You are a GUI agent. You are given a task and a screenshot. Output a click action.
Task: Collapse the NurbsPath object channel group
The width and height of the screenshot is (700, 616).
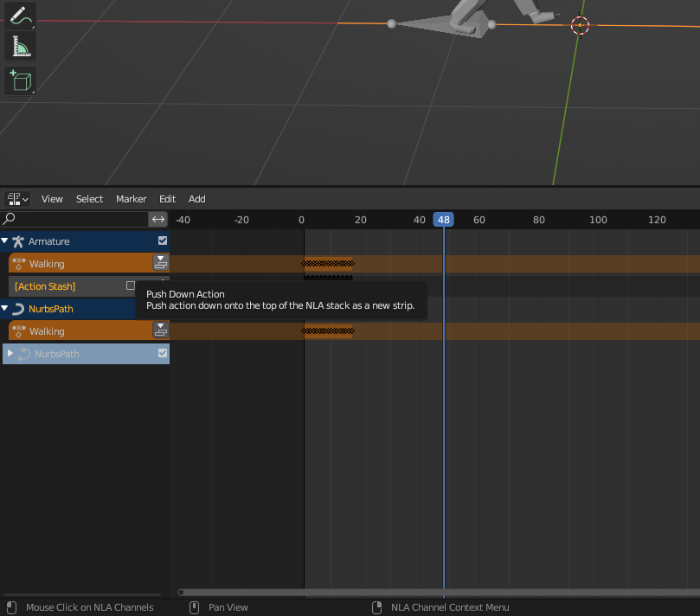pos(5,309)
